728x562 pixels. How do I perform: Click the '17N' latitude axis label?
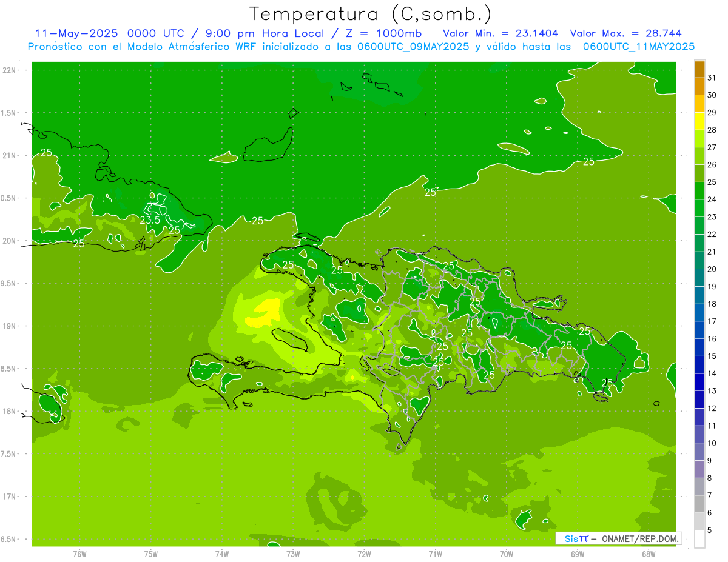[x=10, y=497]
